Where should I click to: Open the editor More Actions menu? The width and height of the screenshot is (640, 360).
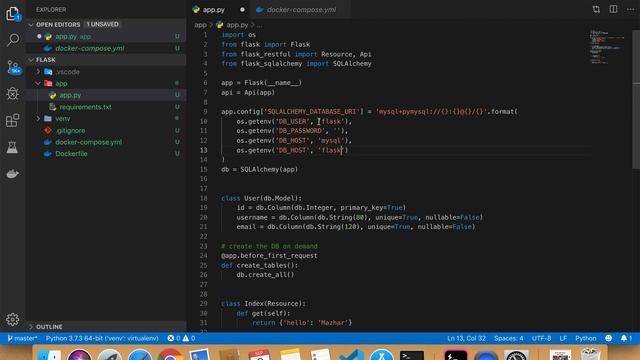630,9
